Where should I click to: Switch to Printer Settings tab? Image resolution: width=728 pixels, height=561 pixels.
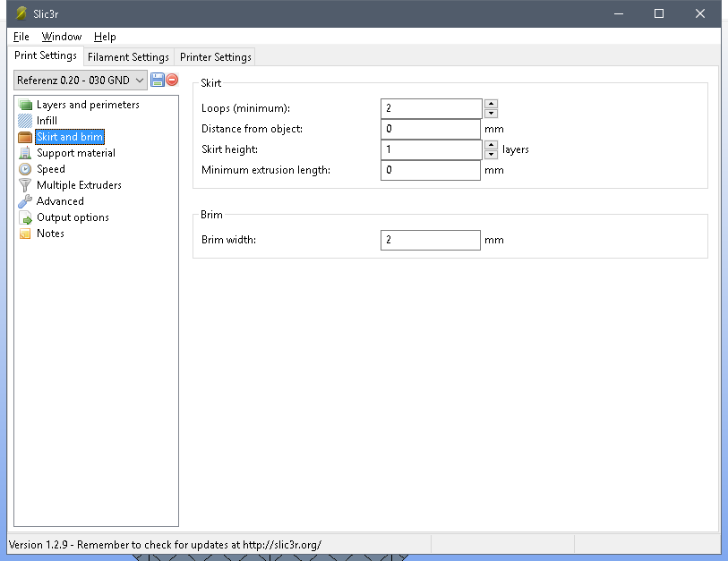[215, 56]
